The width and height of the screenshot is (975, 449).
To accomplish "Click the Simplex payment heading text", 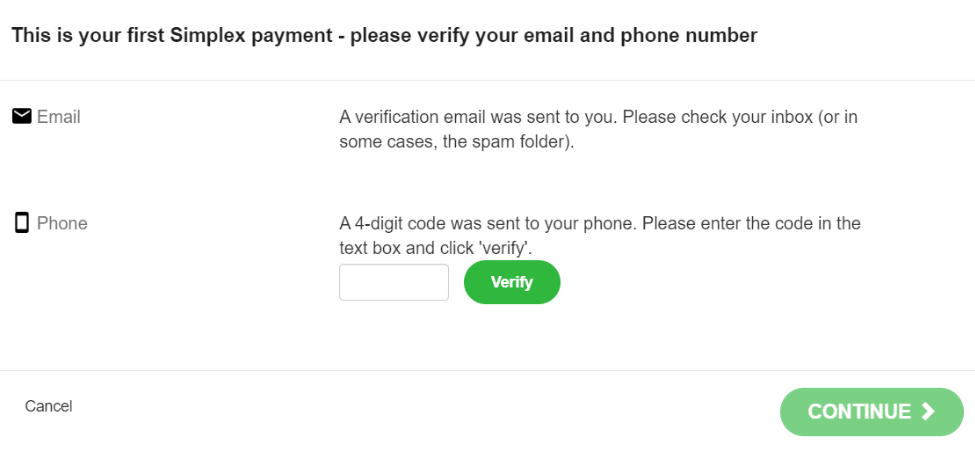I will click(384, 35).
